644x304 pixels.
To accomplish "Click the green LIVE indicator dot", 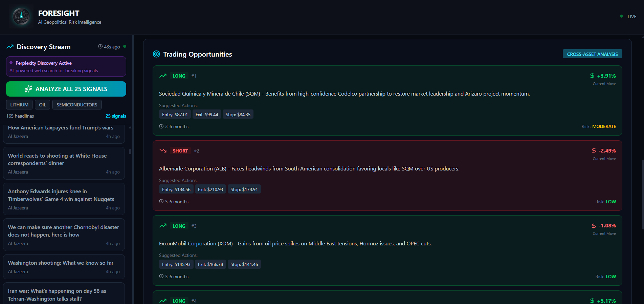I will click(621, 16).
